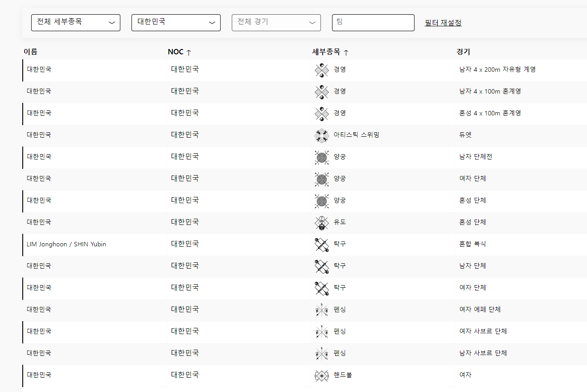
Task: Click the archery icon next to 여자 단체
Action: coord(321,178)
